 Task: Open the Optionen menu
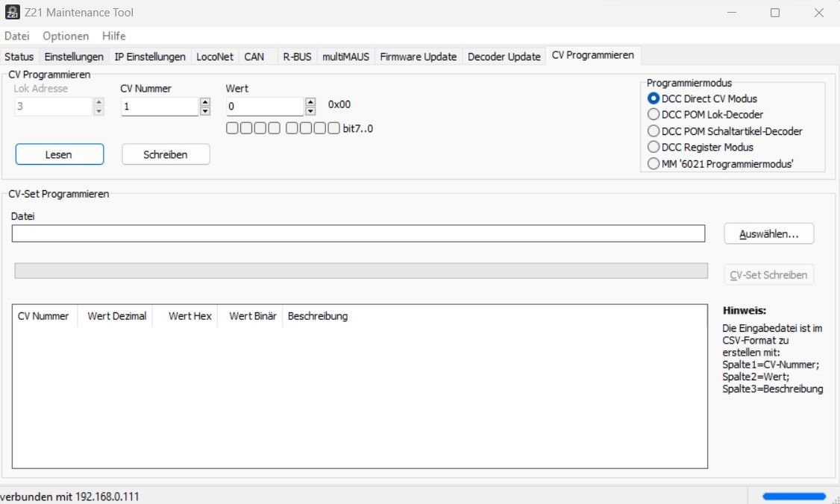coord(66,36)
